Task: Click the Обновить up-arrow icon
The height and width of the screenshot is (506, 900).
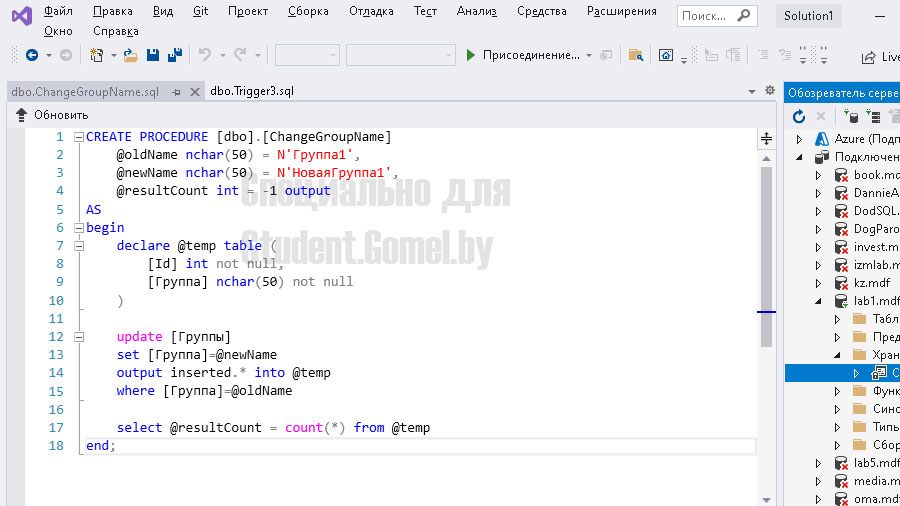Action: point(21,115)
